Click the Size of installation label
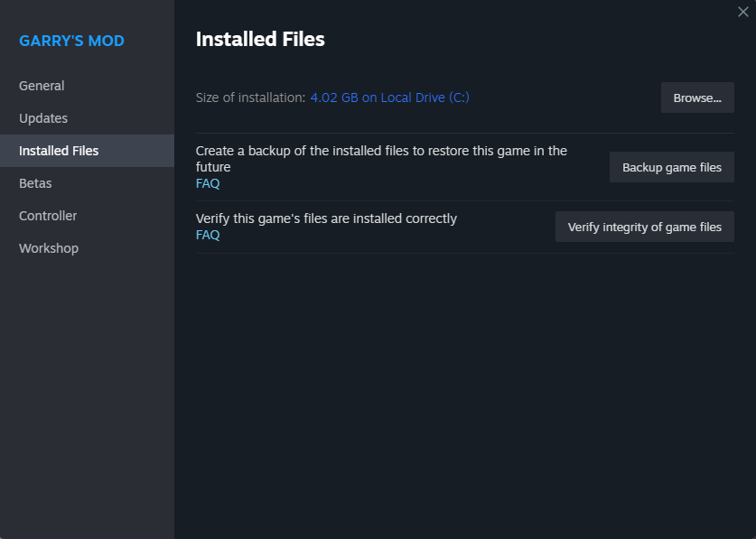 coord(250,98)
